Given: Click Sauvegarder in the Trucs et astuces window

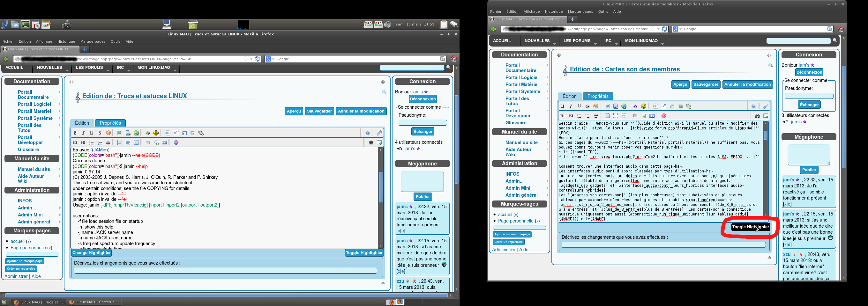Looking at the screenshot, I should point(319,112).
